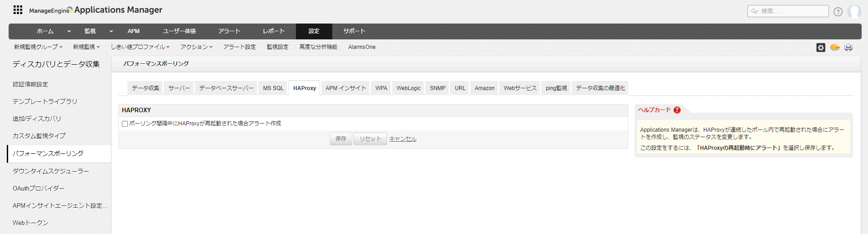Open the 新規監視グループ dropdown
Image resolution: width=868 pixels, height=234 pixels.
coord(38,47)
